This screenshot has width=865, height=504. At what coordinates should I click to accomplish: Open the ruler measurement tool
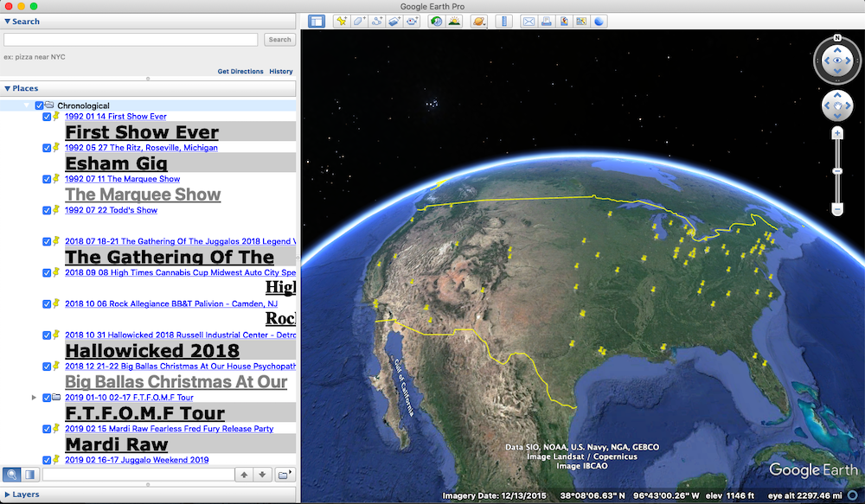(503, 22)
